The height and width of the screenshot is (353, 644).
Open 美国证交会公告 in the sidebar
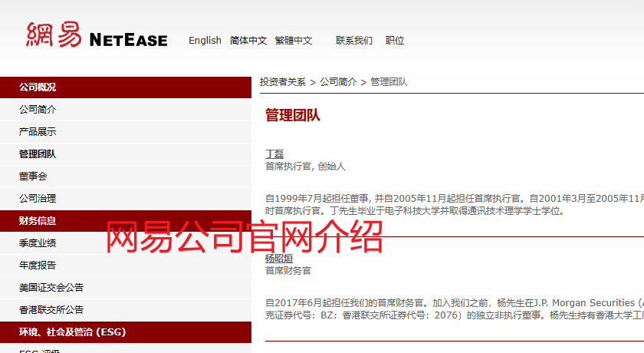pyautogui.click(x=126, y=287)
